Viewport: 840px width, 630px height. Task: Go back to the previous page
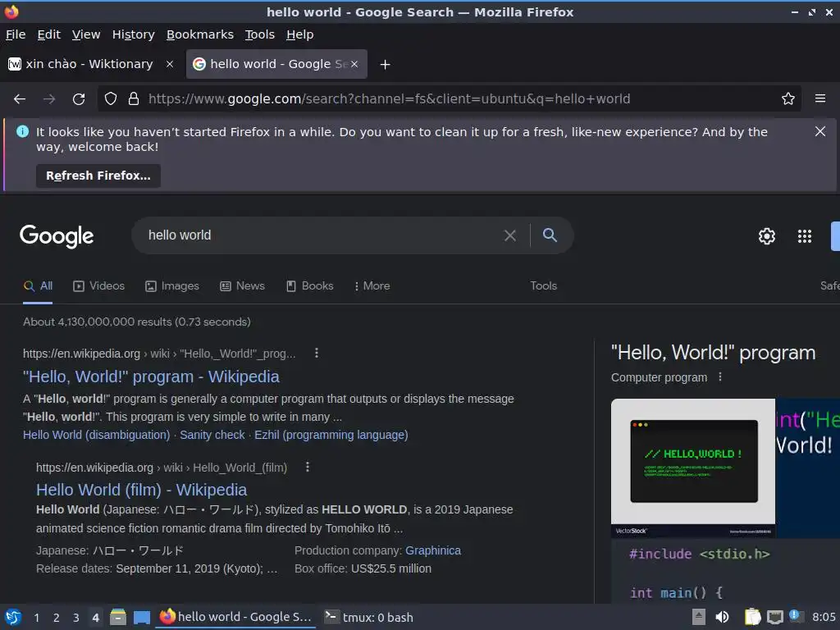click(x=20, y=99)
